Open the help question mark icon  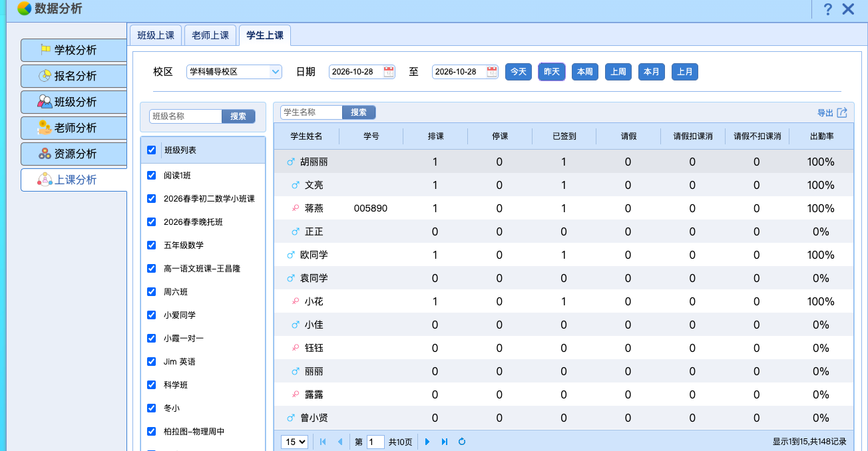coord(828,9)
